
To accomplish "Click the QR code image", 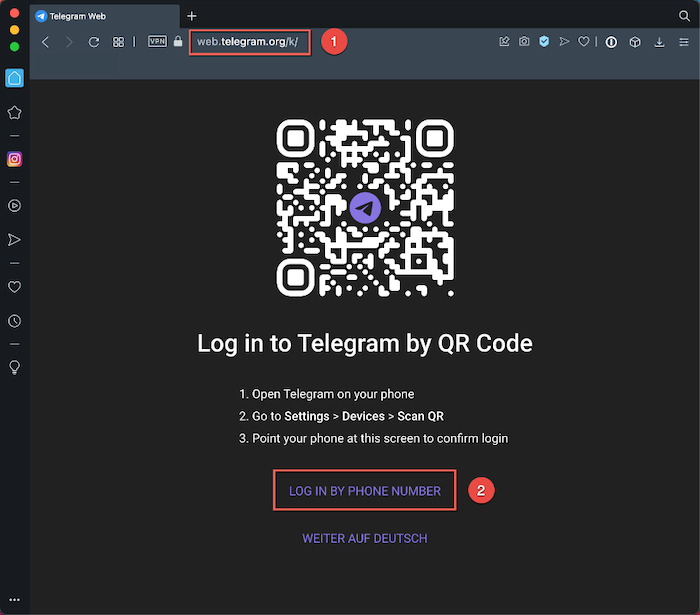I will pos(364,207).
